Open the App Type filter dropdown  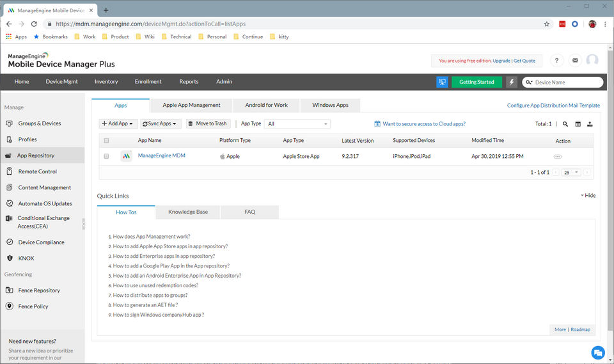point(297,124)
